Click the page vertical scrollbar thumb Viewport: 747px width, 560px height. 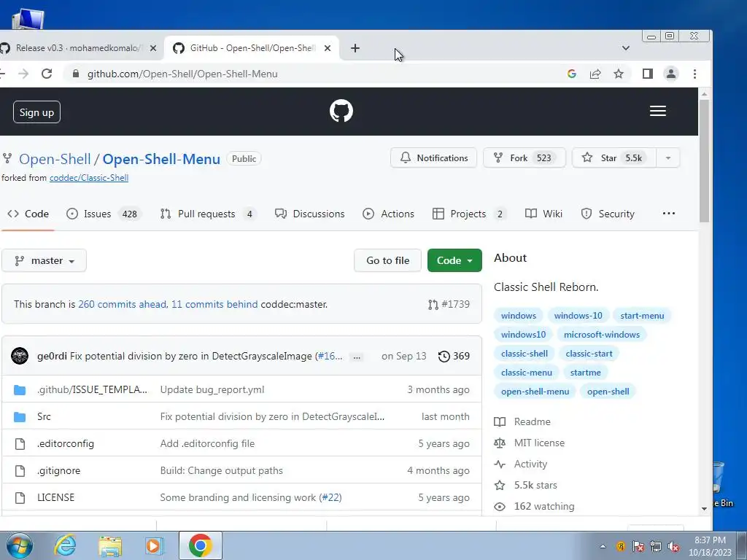(704, 160)
